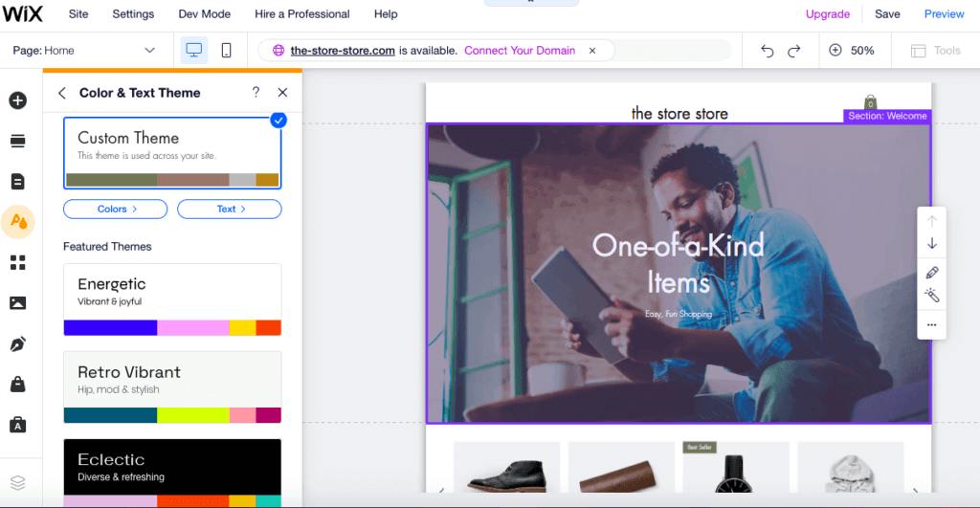
Task: Click olive green swatch in Custom Theme
Action: coord(111,180)
